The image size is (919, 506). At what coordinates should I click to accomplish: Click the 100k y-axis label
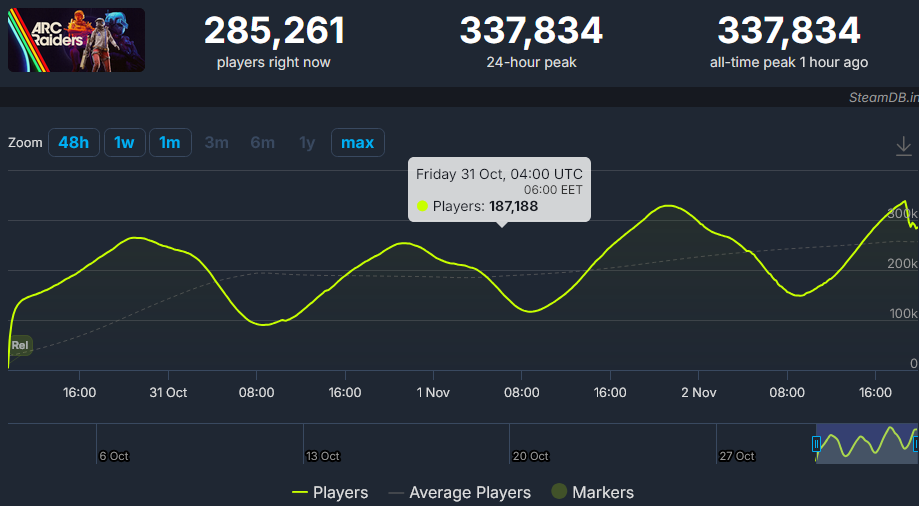coord(903,314)
